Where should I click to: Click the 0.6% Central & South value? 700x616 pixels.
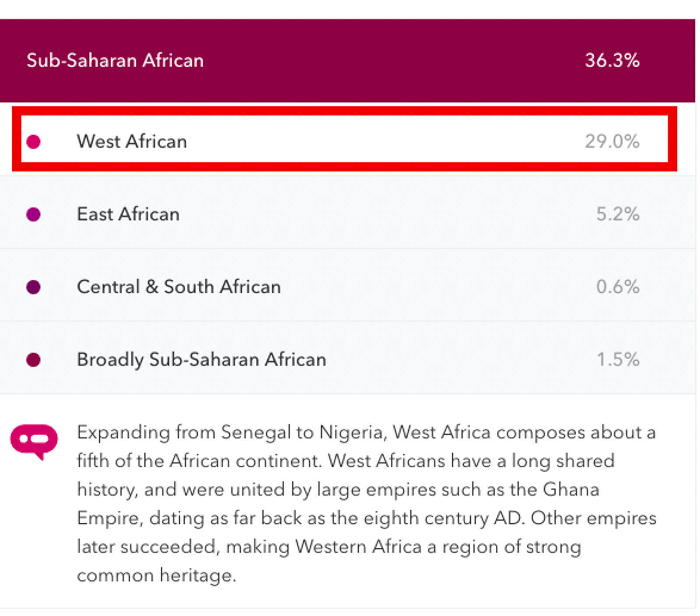click(618, 287)
